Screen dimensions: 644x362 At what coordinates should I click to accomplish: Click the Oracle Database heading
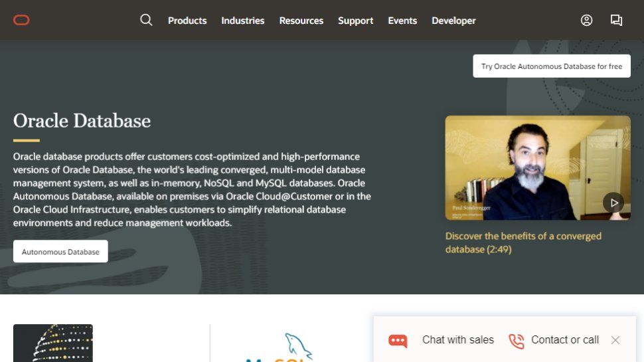[82, 121]
